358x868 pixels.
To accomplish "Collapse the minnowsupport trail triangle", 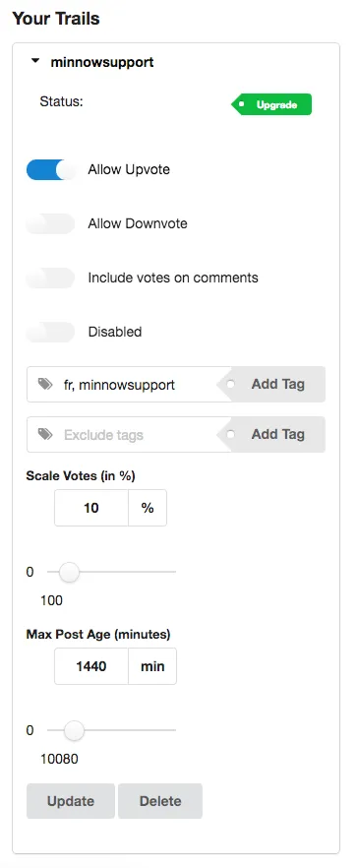I will tap(35, 62).
